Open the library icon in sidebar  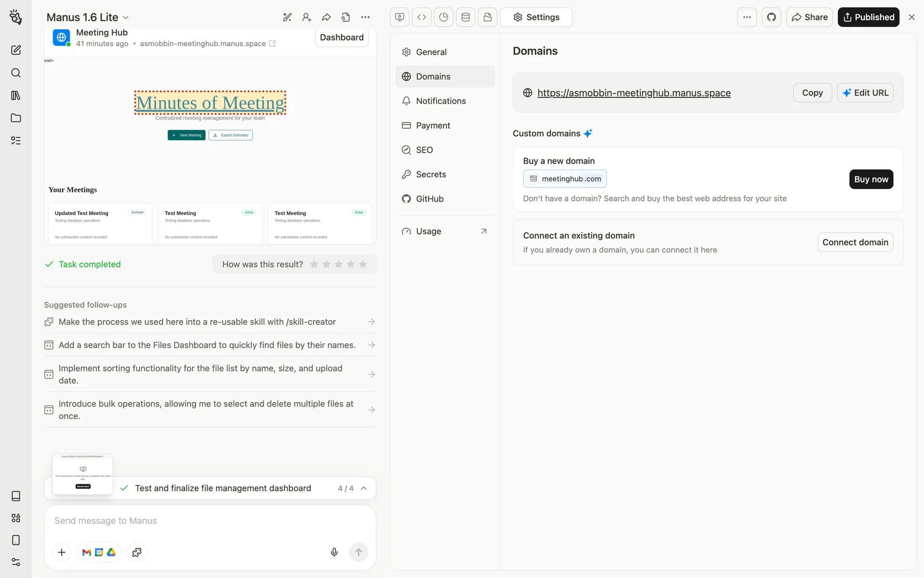[16, 95]
